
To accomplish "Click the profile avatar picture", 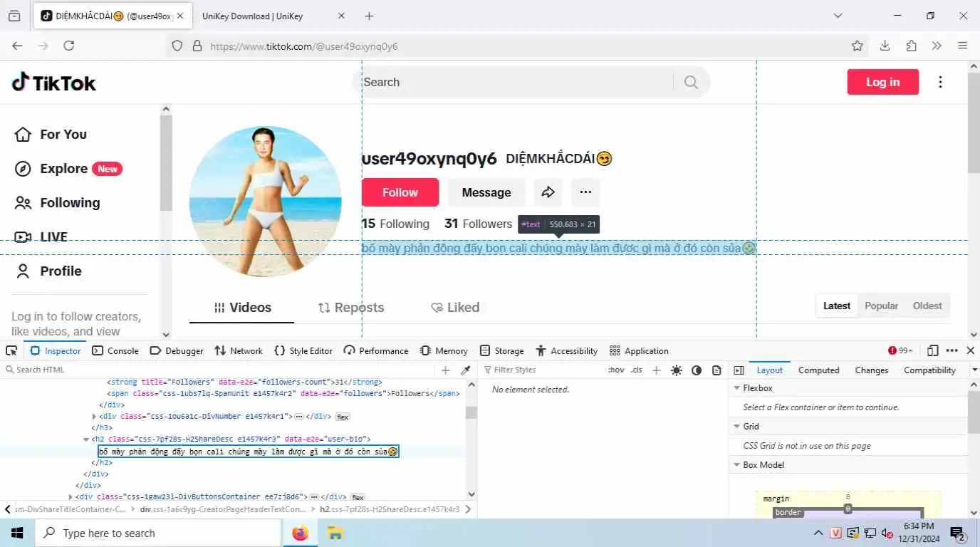I will [x=265, y=202].
